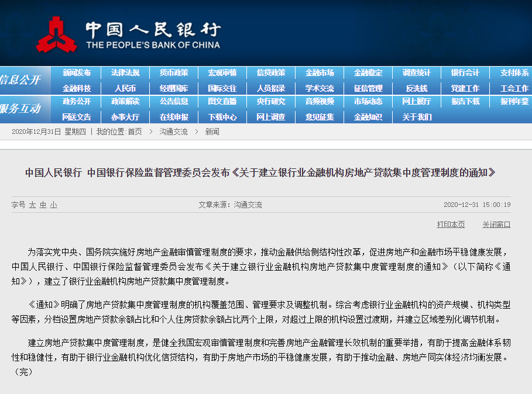The image size is (532, 394).
Task: Click 金融科技 navigation item
Action: pyautogui.click(x=77, y=88)
